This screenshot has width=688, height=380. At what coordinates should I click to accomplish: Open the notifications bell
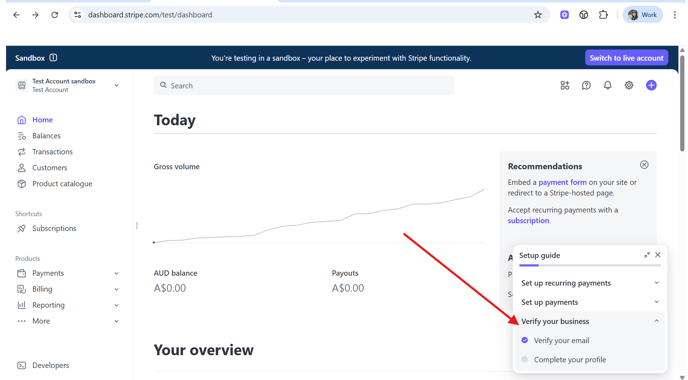pyautogui.click(x=607, y=86)
